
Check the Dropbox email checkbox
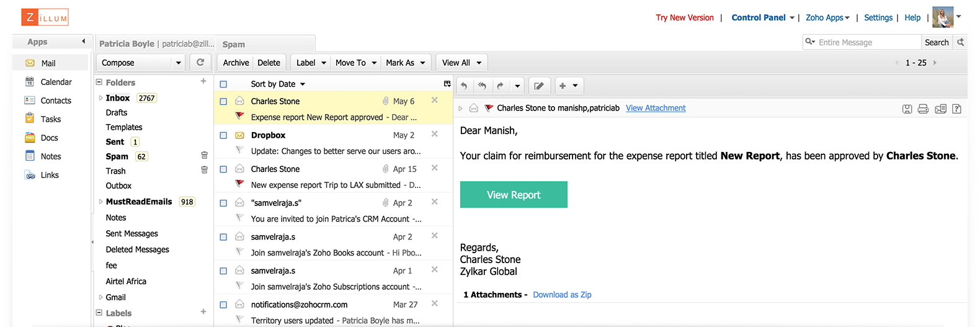223,135
